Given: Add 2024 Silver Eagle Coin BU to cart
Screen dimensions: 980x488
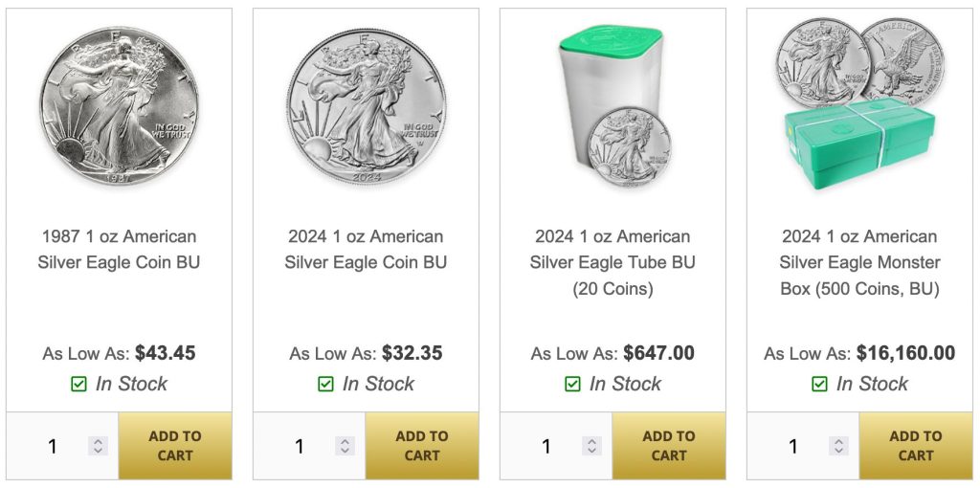Looking at the screenshot, I should tap(422, 446).
